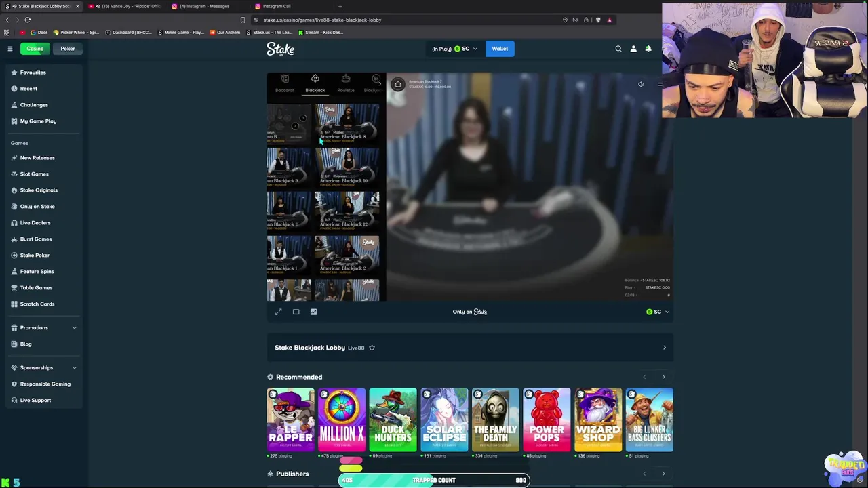Viewport: 868px width, 488px height.
Task: Select the Casino tab button
Action: (35, 49)
